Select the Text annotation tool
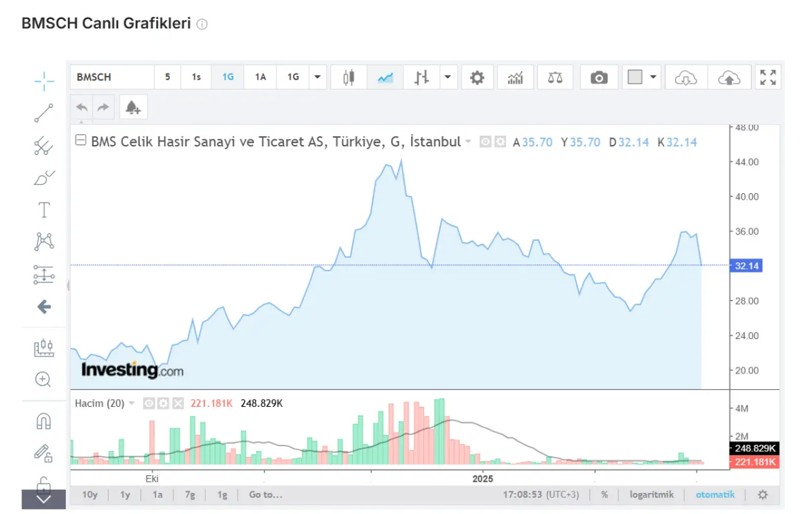This screenshot has width=812, height=514. click(x=44, y=210)
